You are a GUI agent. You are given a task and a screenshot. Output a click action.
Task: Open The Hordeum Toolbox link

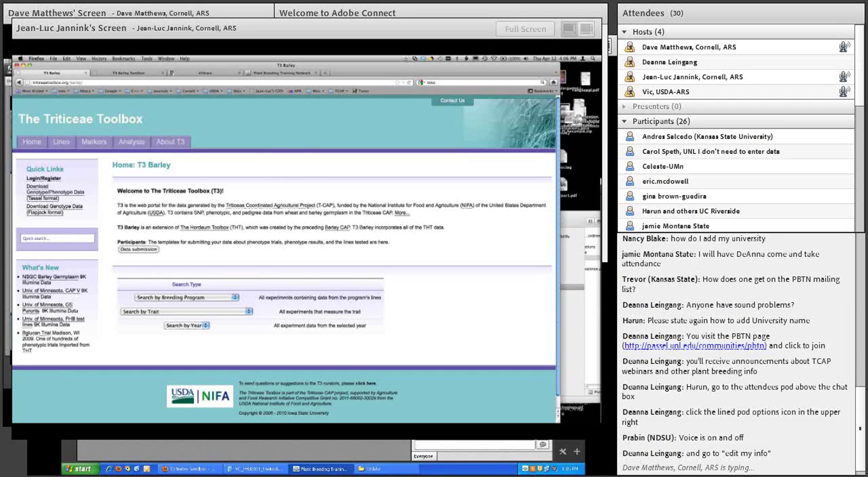[204, 227]
